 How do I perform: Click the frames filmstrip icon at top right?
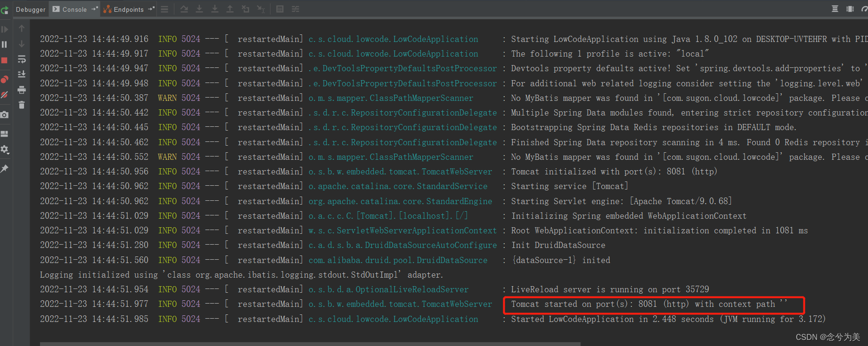pyautogui.click(x=850, y=9)
